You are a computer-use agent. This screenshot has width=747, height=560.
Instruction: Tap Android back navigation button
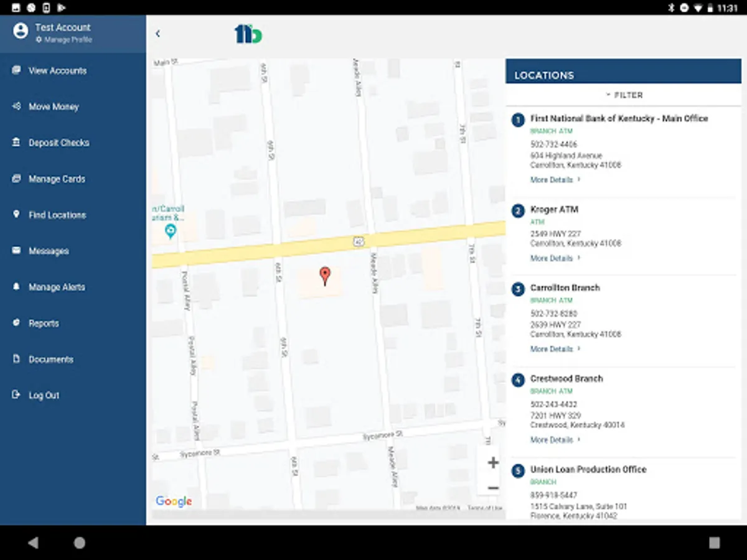(x=33, y=543)
